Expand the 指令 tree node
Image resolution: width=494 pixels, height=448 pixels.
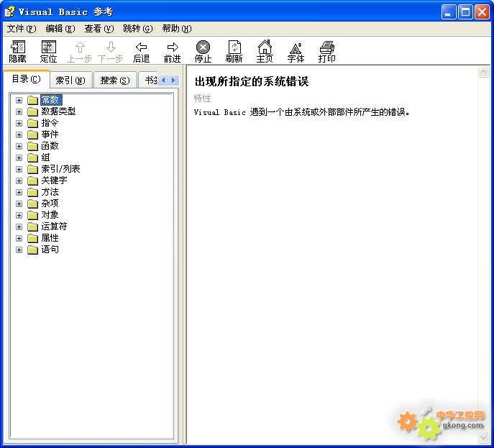[x=19, y=123]
